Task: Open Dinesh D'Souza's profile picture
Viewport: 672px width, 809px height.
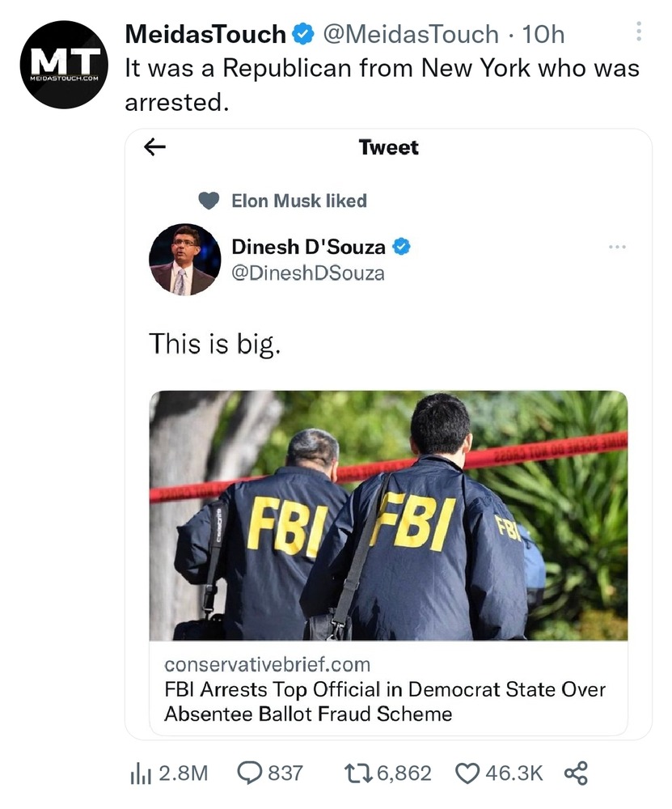Action: tap(184, 260)
